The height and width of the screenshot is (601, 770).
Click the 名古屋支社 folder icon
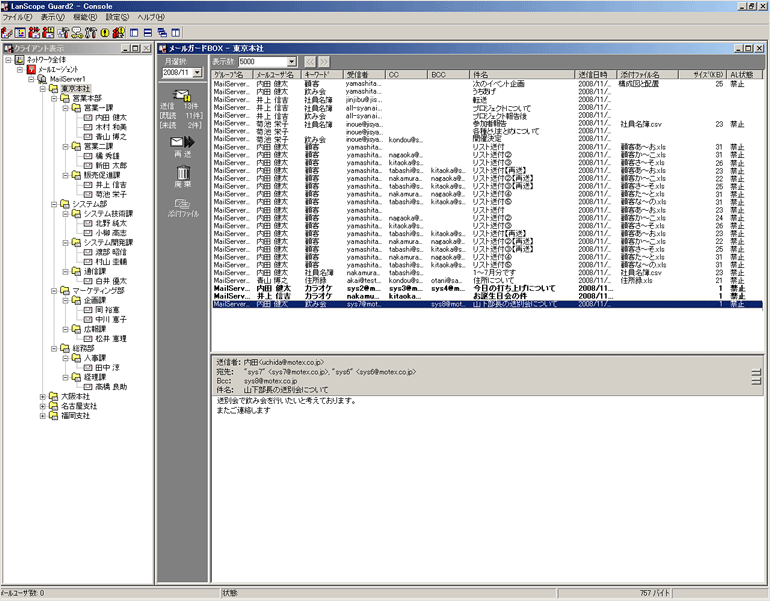[x=53, y=406]
